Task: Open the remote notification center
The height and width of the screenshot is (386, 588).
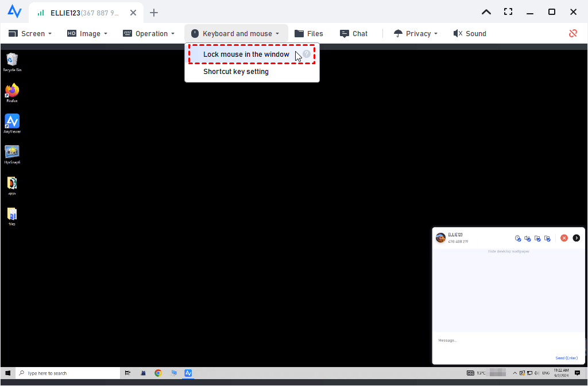Action: (578, 373)
